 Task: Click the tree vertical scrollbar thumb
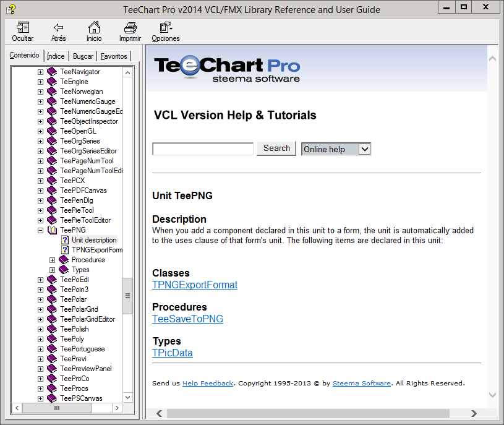(127, 296)
